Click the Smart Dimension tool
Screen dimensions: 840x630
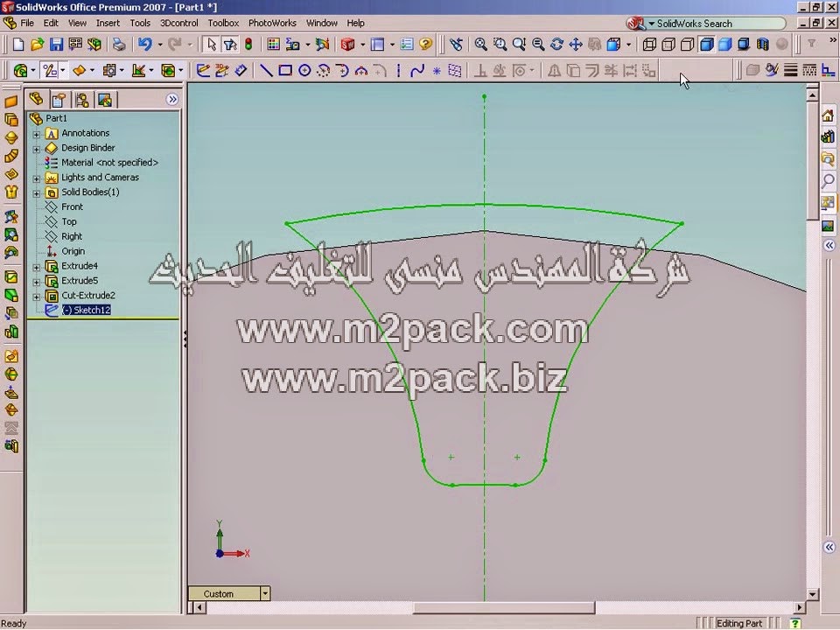click(x=241, y=70)
